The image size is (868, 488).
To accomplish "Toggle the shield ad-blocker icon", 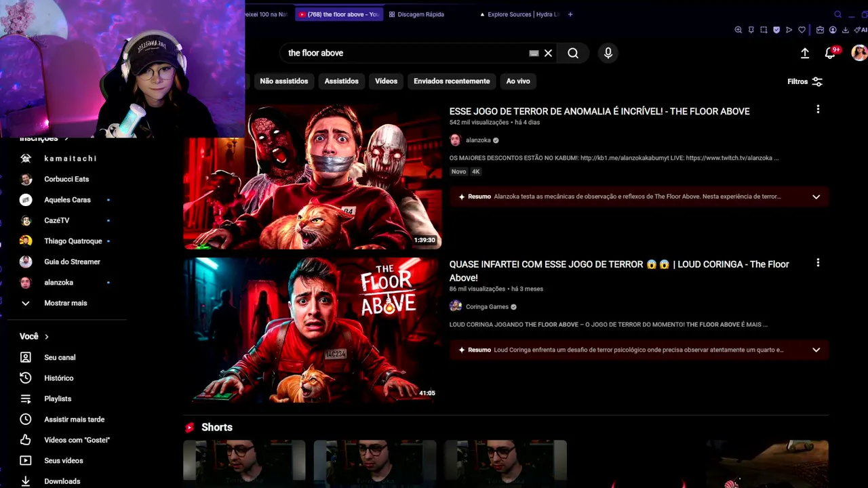I will pos(776,30).
